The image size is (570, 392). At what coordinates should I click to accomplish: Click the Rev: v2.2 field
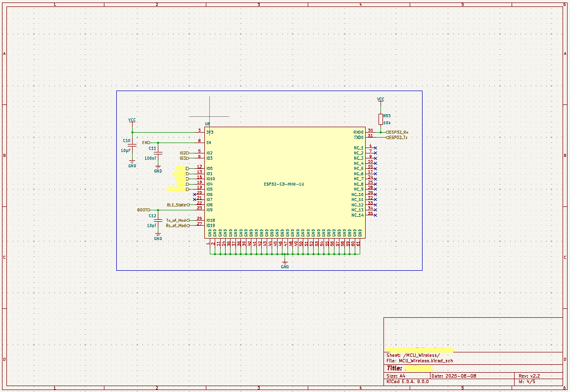pyautogui.click(x=529, y=376)
